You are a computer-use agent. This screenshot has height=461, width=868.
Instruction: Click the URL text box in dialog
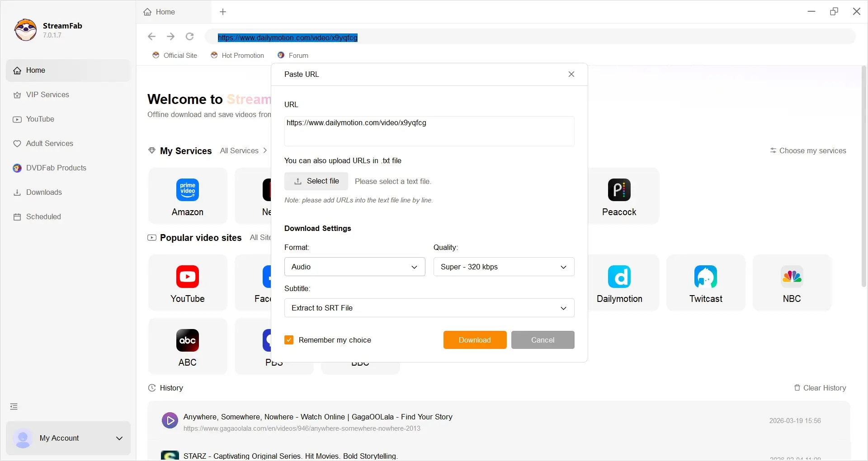(x=429, y=131)
